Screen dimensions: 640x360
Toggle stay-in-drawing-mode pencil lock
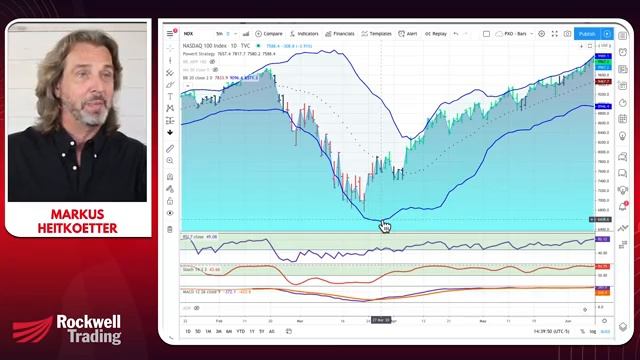[x=170, y=189]
